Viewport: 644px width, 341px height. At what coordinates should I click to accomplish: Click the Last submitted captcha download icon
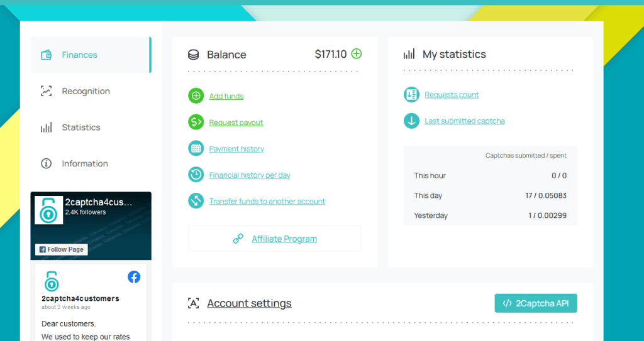click(x=411, y=121)
